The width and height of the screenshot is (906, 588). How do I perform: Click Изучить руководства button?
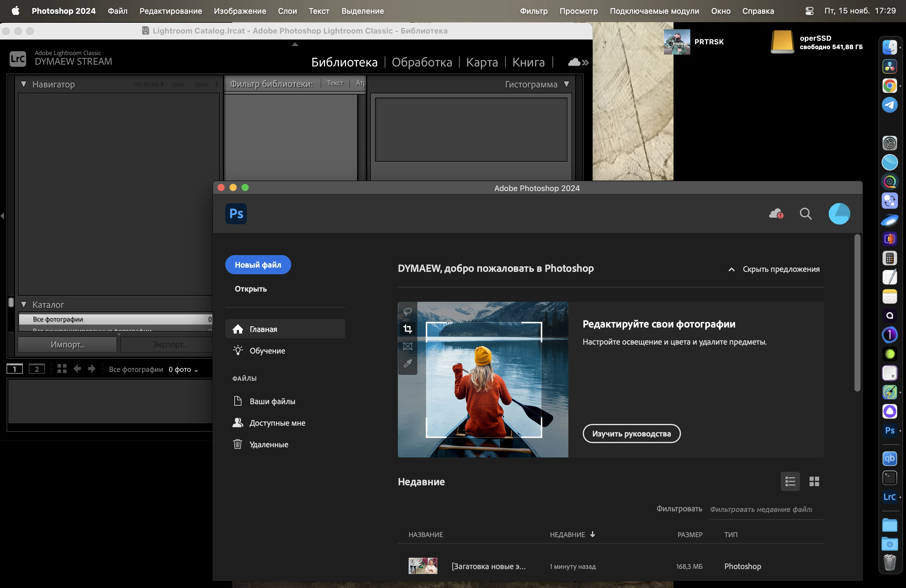pos(632,434)
